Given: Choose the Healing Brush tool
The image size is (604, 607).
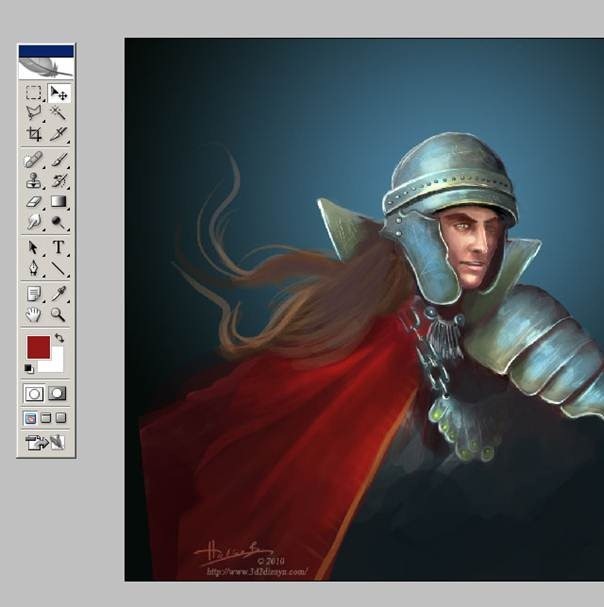Looking at the screenshot, I should 34,159.
